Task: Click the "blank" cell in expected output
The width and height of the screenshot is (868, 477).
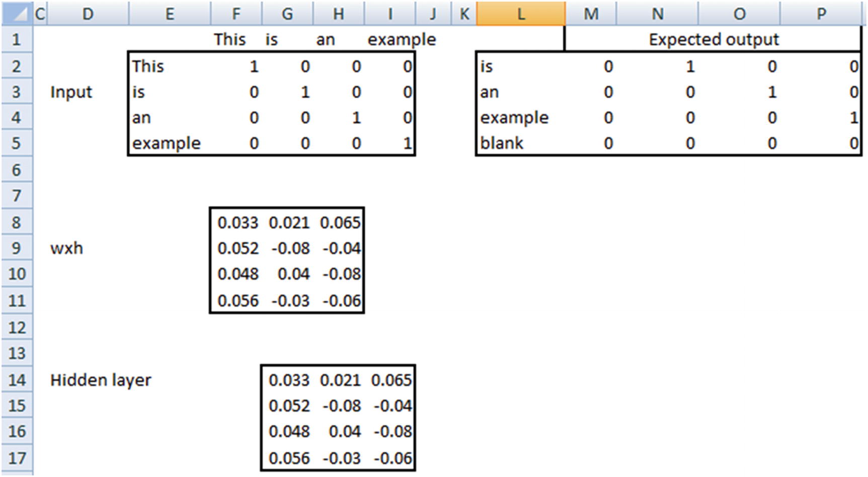Action: pyautogui.click(x=502, y=144)
